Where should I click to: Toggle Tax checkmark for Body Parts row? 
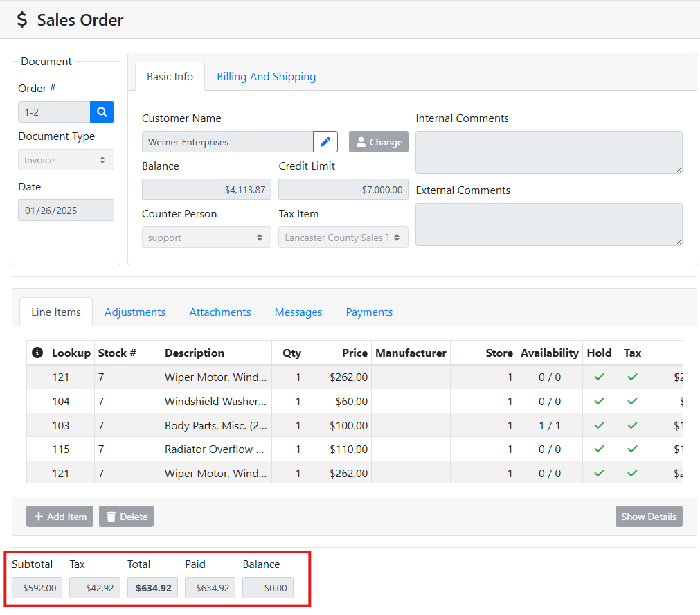[632, 425]
